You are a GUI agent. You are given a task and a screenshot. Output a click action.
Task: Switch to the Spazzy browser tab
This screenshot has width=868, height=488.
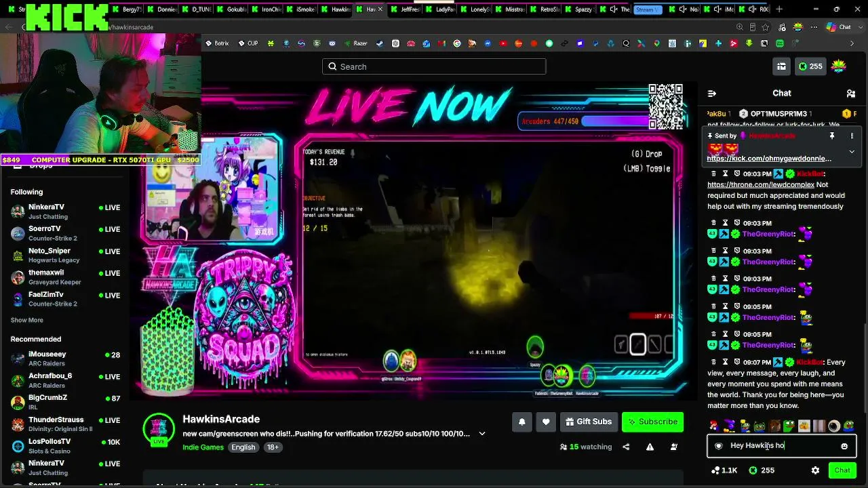(580, 9)
